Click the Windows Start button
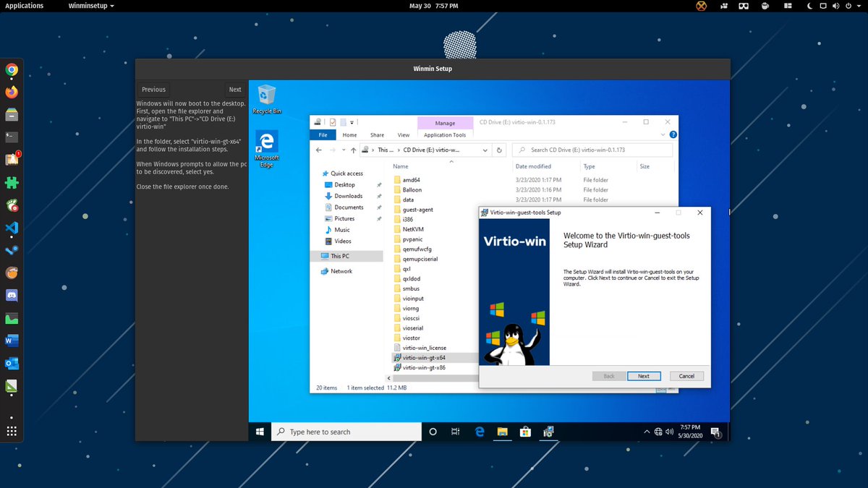868x488 pixels. pos(260,432)
